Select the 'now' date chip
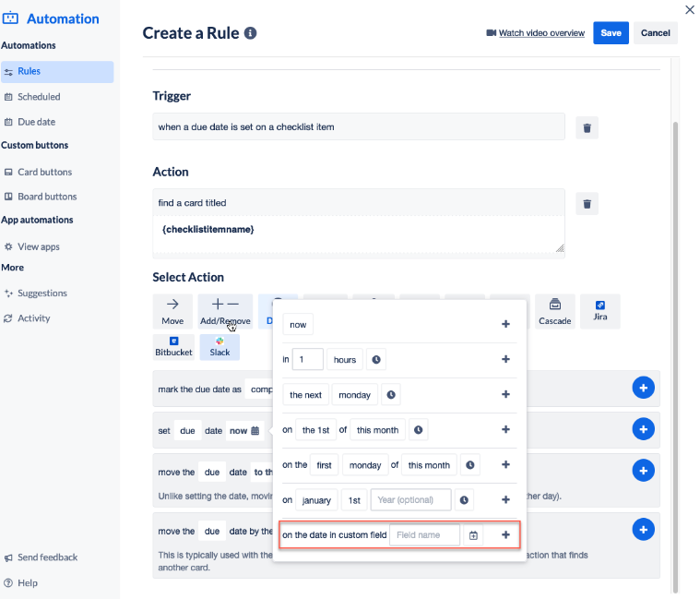 point(298,325)
